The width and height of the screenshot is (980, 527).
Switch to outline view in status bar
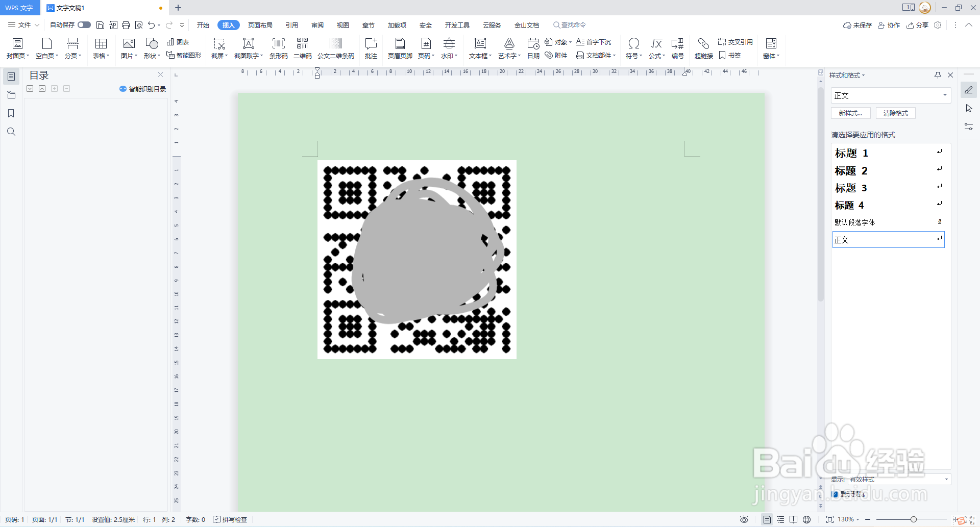[x=780, y=519]
